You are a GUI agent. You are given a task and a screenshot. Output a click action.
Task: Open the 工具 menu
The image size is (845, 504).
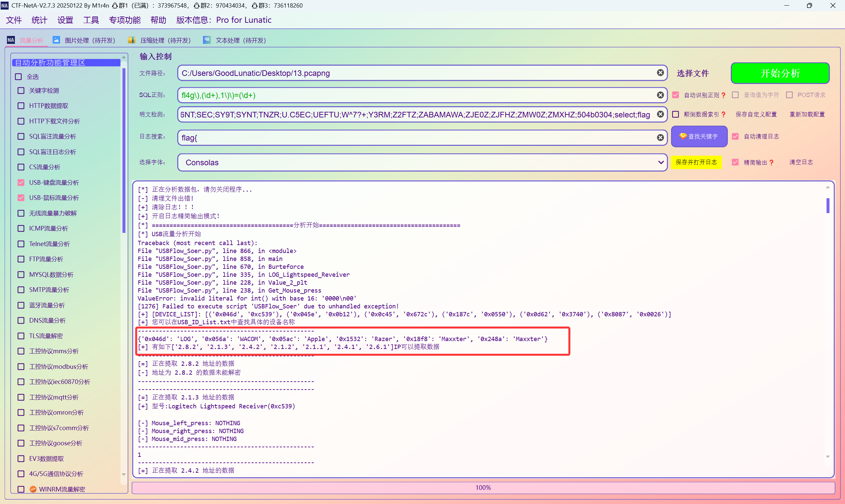(91, 20)
